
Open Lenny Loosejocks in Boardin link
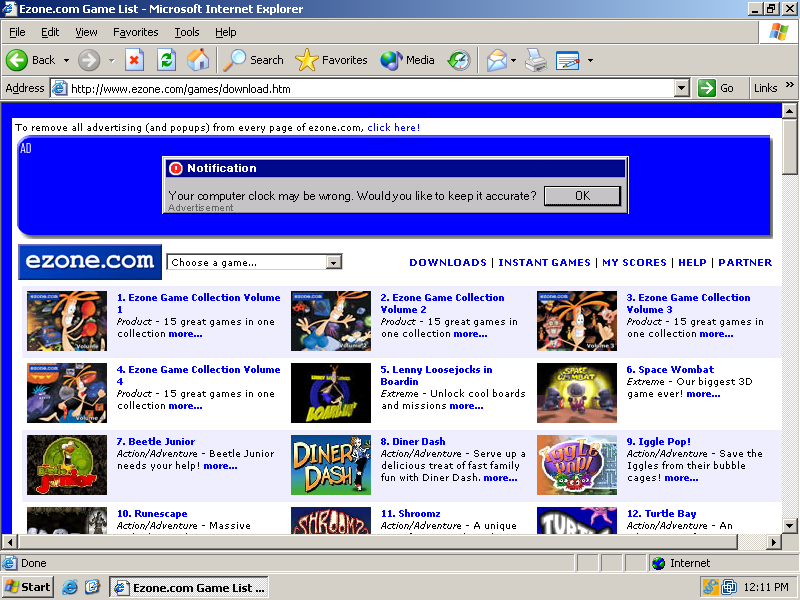tap(436, 375)
